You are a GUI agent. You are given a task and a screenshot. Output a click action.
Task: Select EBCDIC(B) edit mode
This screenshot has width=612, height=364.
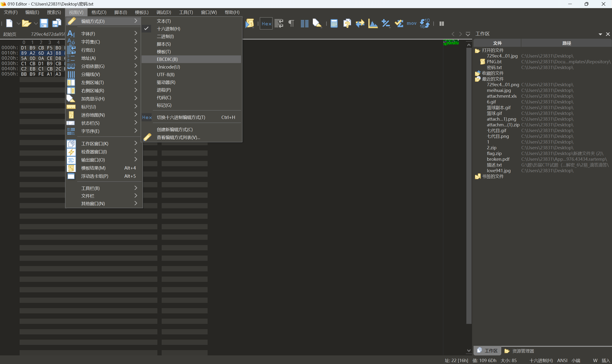(x=192, y=59)
